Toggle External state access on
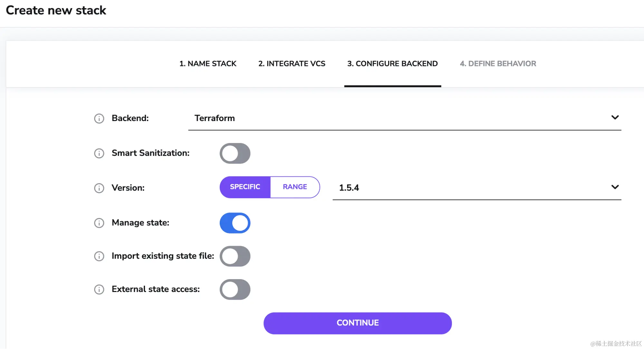Image resolution: width=644 pixels, height=349 pixels. 235,289
